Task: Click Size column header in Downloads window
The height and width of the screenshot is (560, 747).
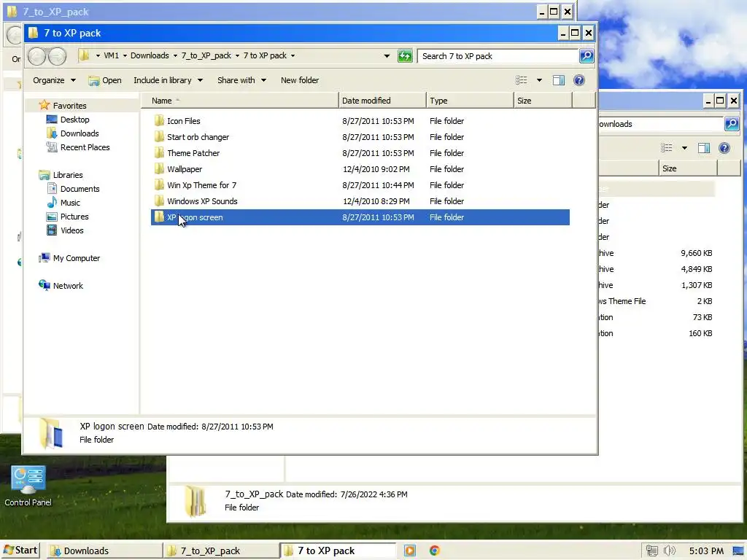Action: (688, 168)
